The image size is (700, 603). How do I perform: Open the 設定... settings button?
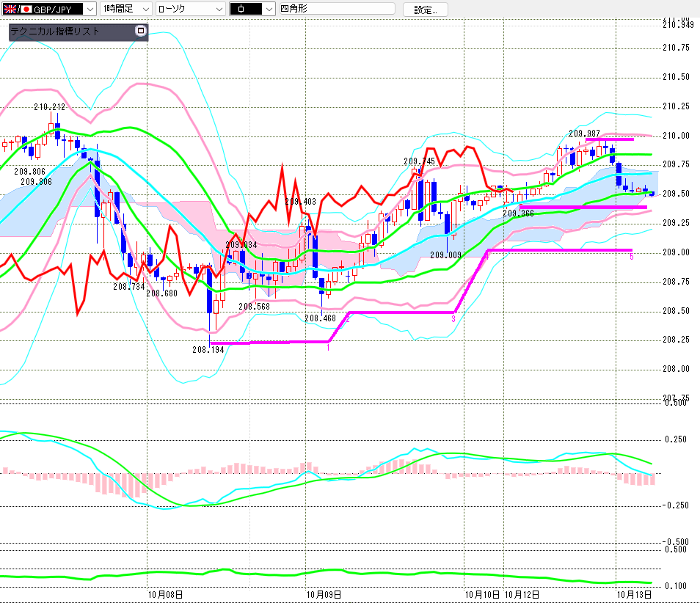tap(425, 10)
